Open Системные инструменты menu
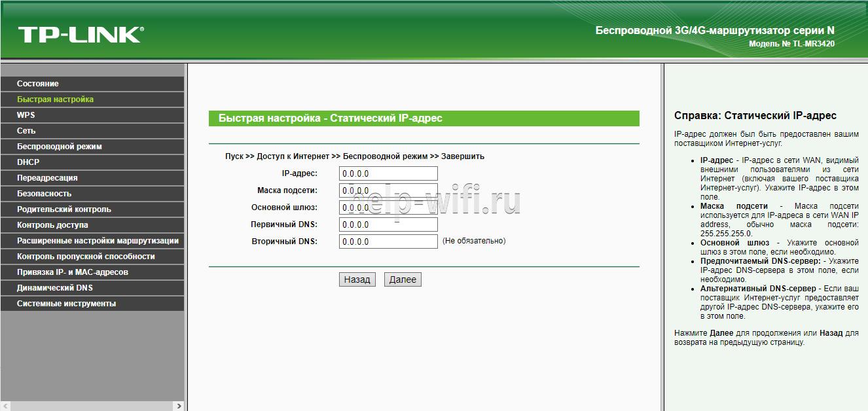Viewport: 868px width, 411px height. tap(92, 304)
